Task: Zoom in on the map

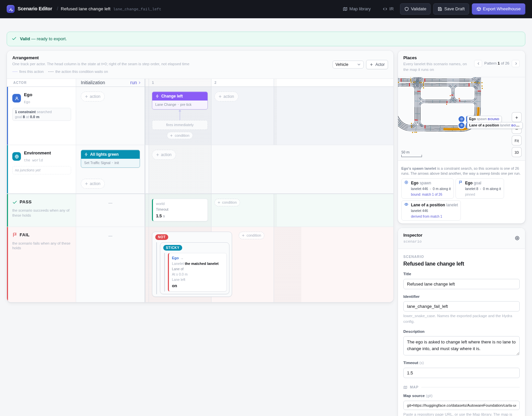Action: 517,117
